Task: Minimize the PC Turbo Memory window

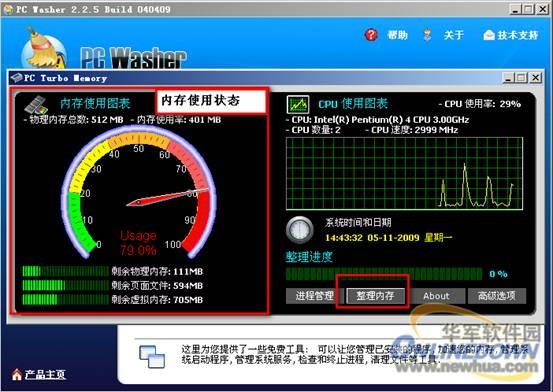Action: tap(508, 78)
